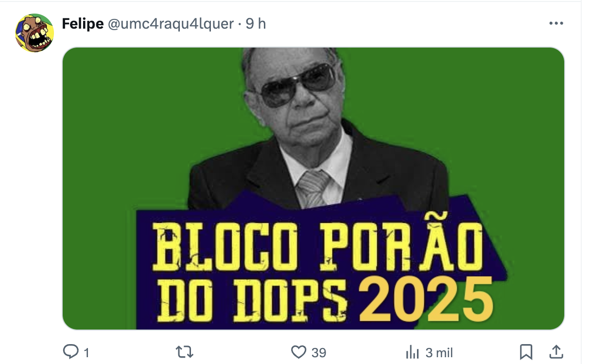Image resolution: width=589 pixels, height=364 pixels.
Task: Click the BLOCO PORÃO headline in image
Action: click(x=318, y=247)
